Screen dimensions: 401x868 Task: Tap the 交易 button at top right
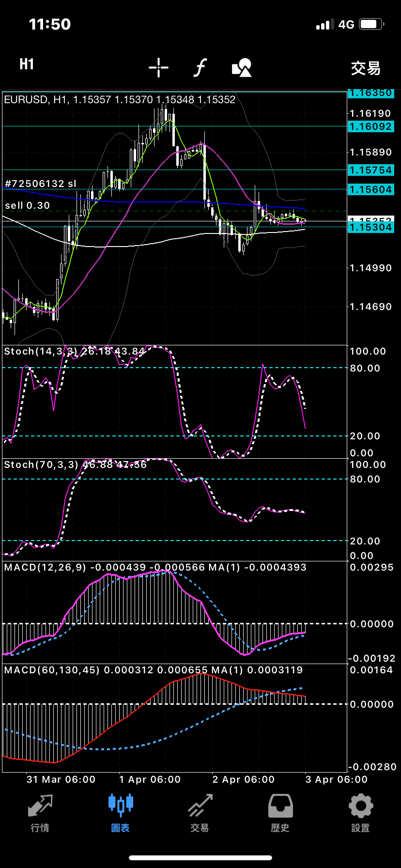point(365,68)
